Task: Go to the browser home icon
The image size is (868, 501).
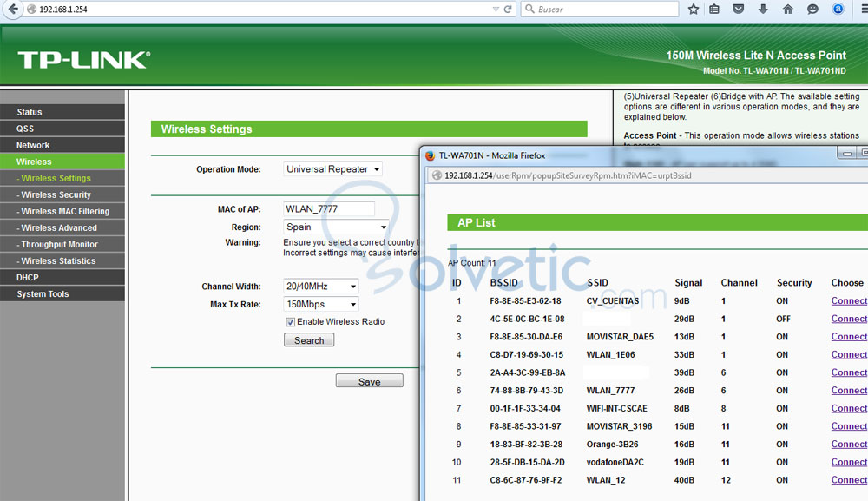Action: (x=788, y=9)
